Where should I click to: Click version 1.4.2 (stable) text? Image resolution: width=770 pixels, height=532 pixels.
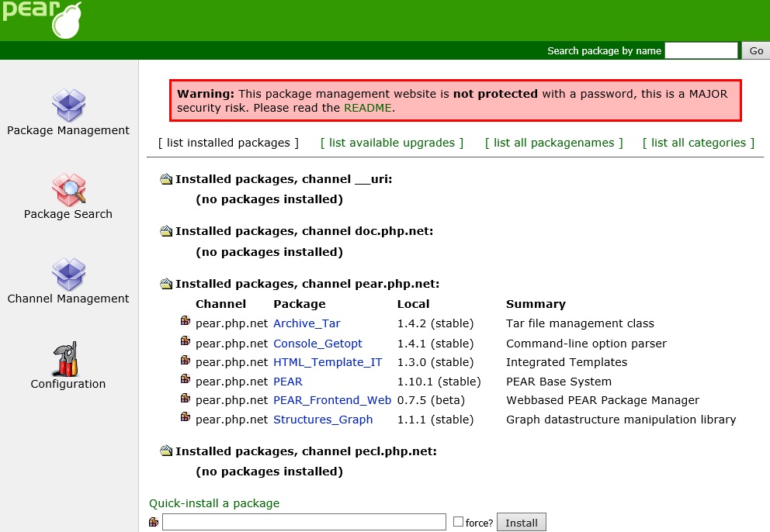435,323
